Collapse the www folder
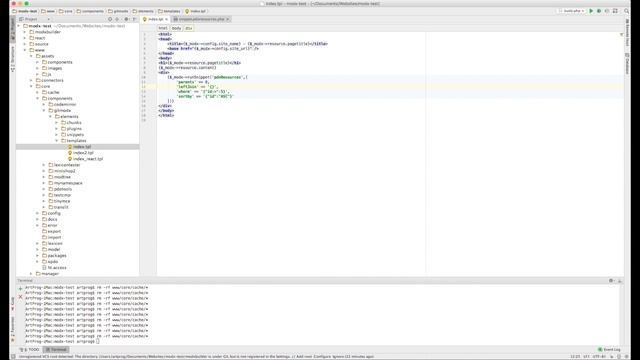This screenshot has width=640, height=360. 25,50
